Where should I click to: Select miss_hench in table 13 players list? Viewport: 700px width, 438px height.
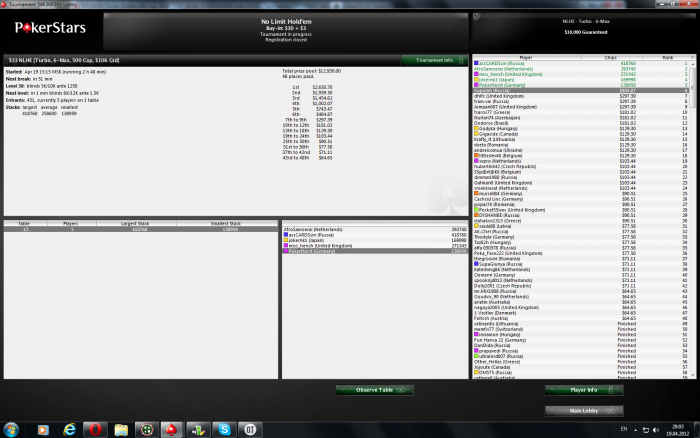(375, 246)
